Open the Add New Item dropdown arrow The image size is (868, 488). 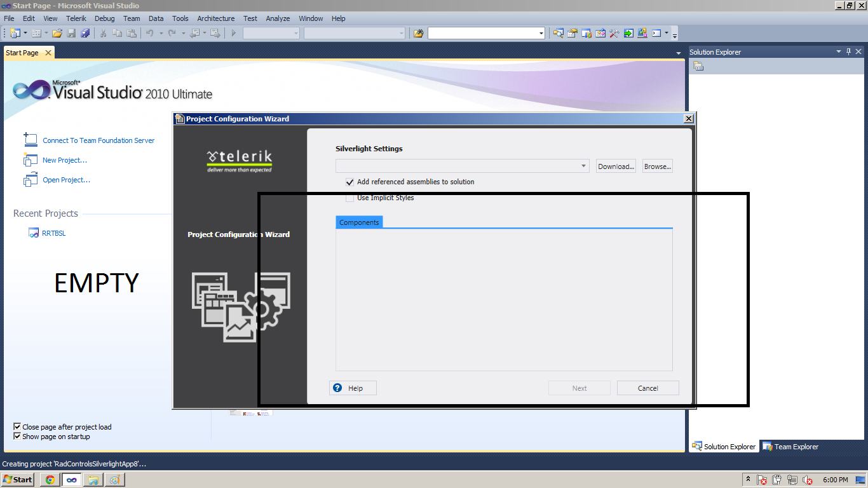tap(46, 33)
